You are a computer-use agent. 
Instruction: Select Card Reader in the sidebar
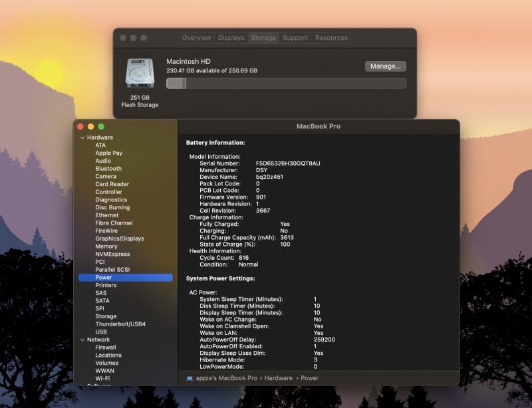[112, 184]
